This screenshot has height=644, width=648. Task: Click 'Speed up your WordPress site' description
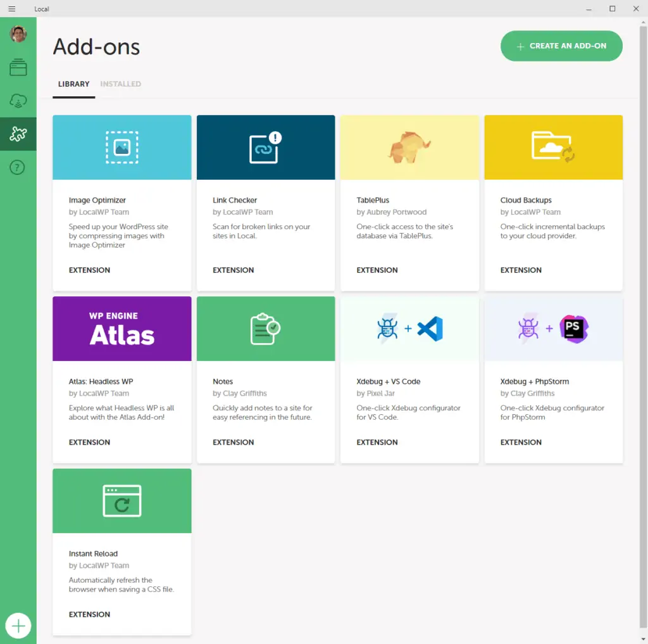118,236
